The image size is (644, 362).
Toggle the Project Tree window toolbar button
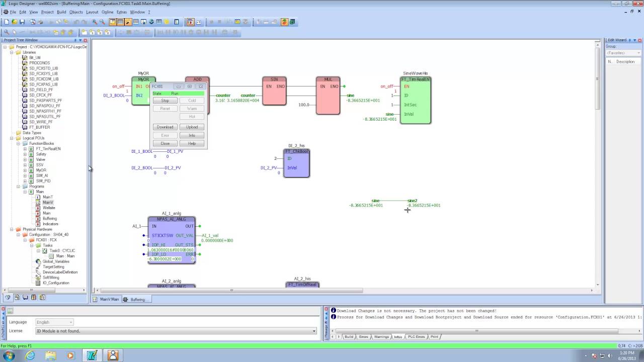(113, 22)
